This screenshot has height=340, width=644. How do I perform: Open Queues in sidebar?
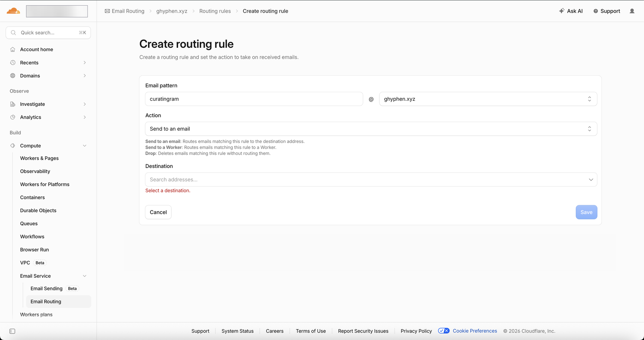tap(29, 224)
